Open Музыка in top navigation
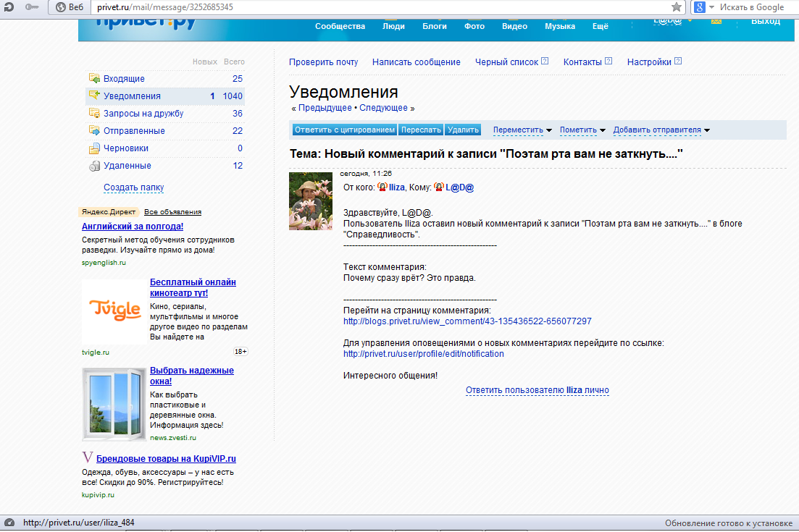This screenshot has height=532, width=799. click(x=559, y=26)
